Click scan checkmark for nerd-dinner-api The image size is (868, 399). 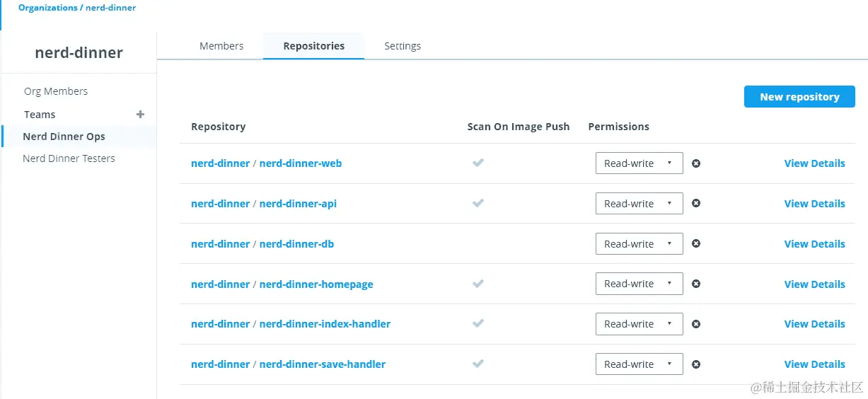(x=478, y=204)
